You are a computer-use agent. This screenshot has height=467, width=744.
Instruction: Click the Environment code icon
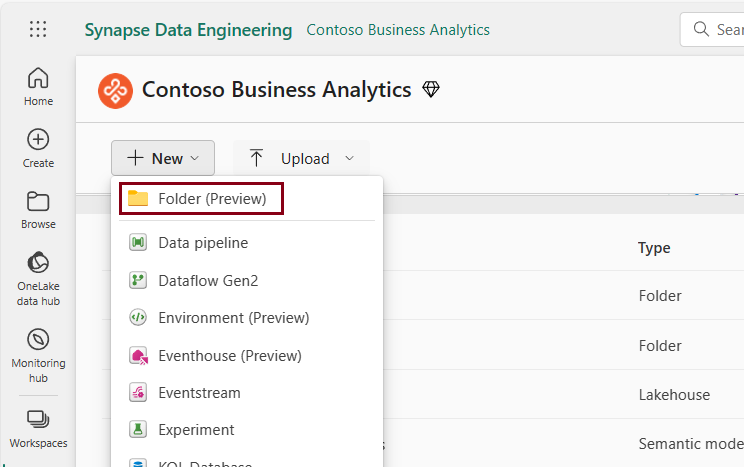coord(138,318)
